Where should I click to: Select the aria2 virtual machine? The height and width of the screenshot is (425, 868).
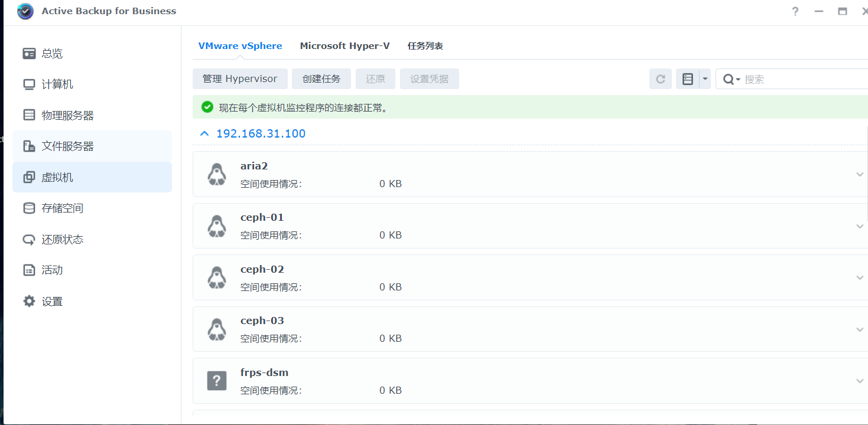point(530,174)
